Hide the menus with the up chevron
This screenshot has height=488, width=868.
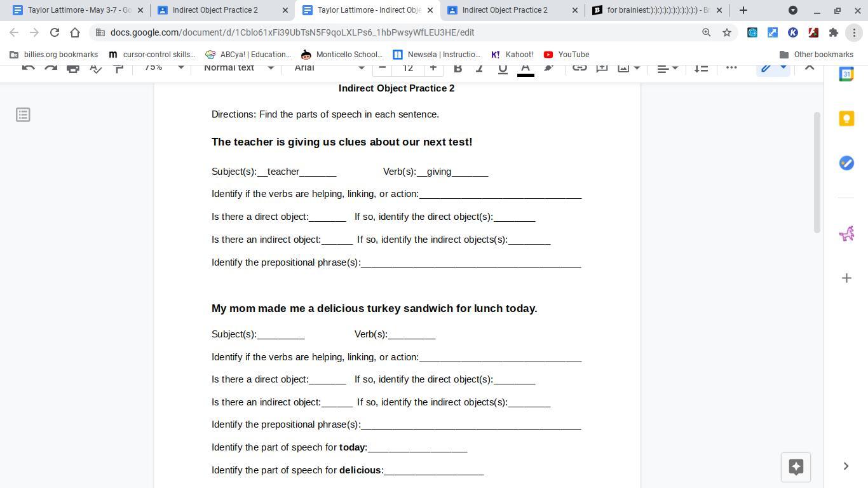[x=809, y=67]
